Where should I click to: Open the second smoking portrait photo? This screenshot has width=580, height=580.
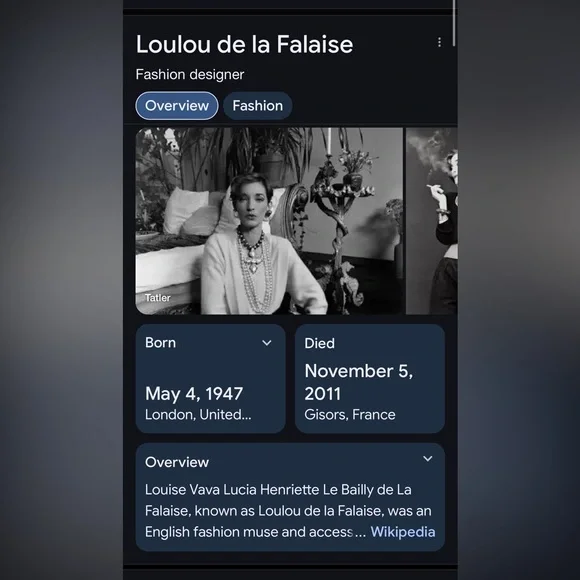432,221
